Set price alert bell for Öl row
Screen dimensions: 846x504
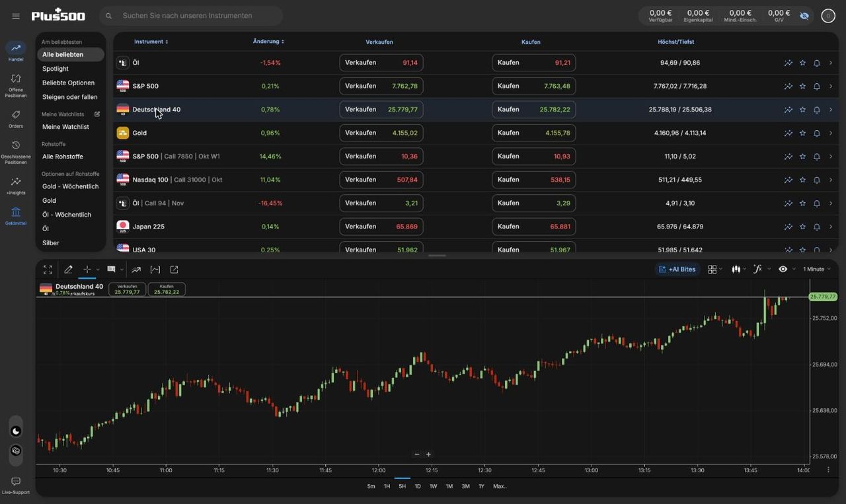tap(816, 63)
